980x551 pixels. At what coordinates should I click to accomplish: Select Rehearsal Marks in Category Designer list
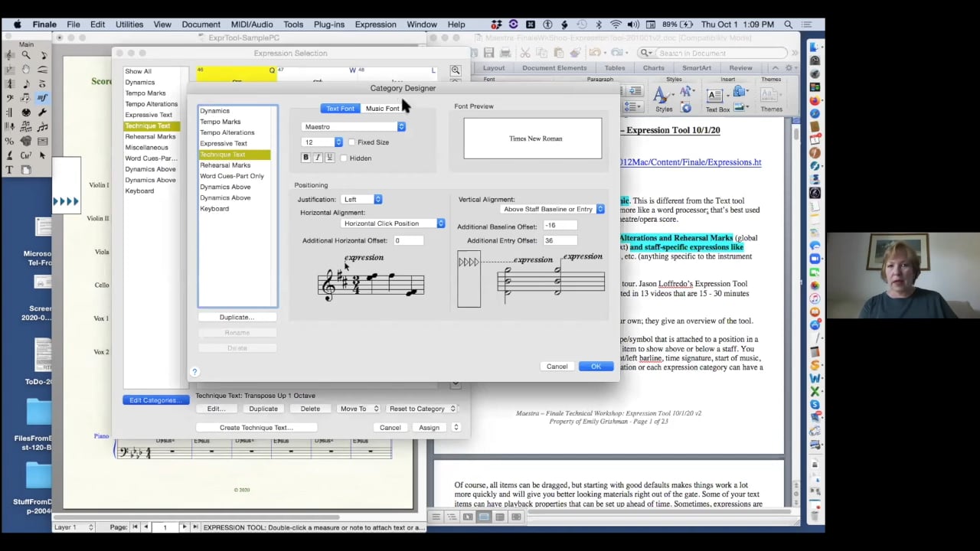click(x=225, y=165)
